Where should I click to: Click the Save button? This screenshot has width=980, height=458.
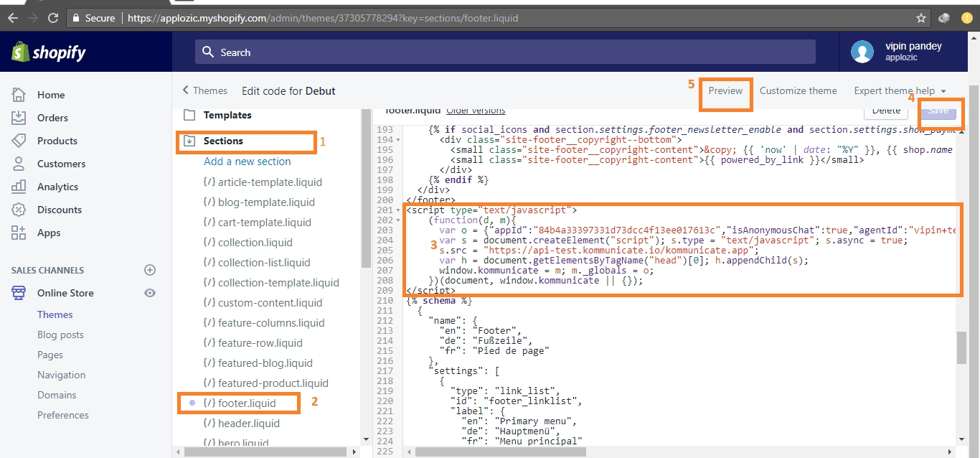[938, 111]
